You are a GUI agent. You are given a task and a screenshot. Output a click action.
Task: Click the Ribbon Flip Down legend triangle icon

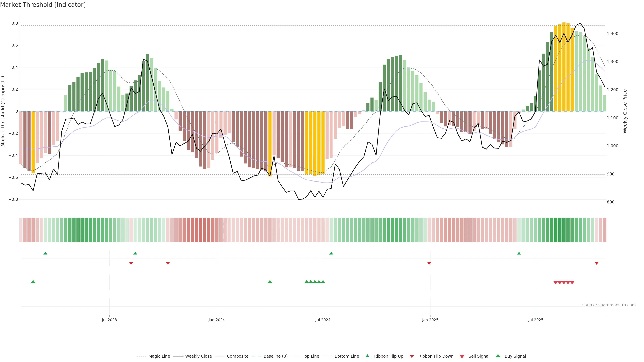tap(412, 356)
